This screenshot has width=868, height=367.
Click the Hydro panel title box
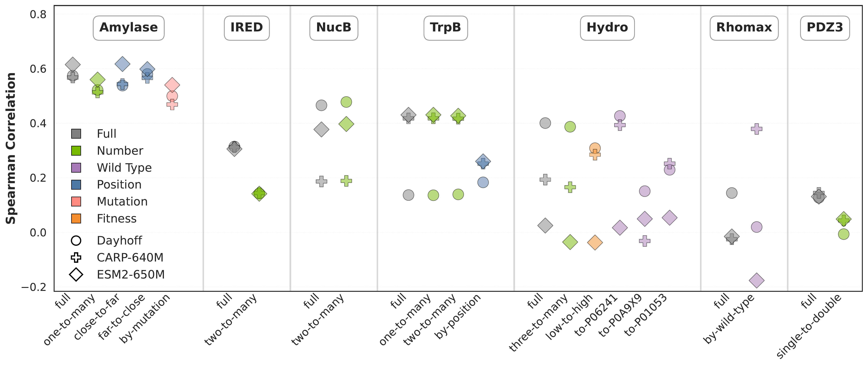click(607, 28)
